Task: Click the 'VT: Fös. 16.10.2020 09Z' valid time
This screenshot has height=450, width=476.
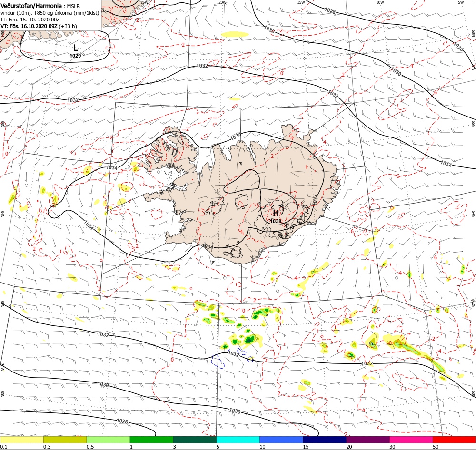Action: click(29, 26)
